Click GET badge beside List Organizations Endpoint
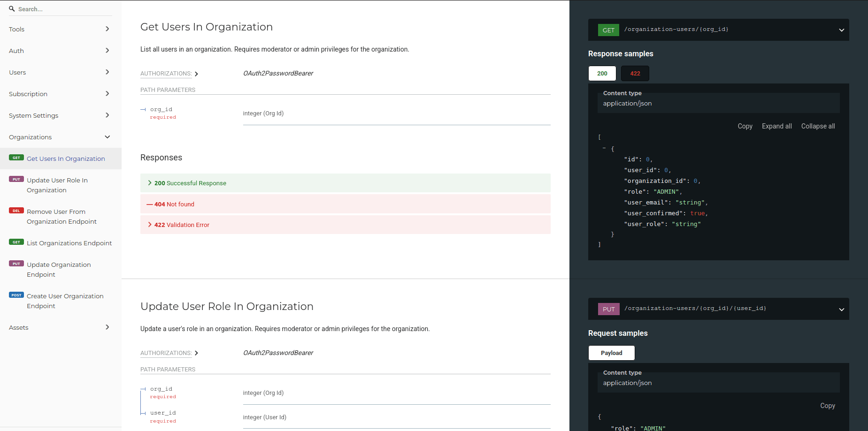This screenshot has width=868, height=431. (16, 242)
